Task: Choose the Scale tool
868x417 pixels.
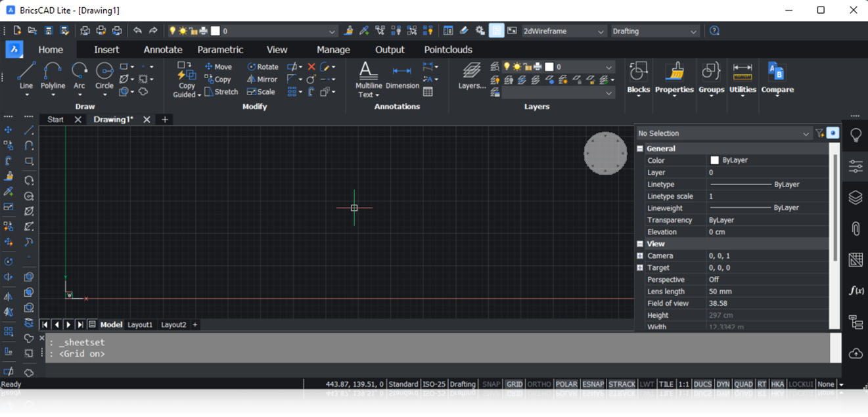Action: (261, 92)
